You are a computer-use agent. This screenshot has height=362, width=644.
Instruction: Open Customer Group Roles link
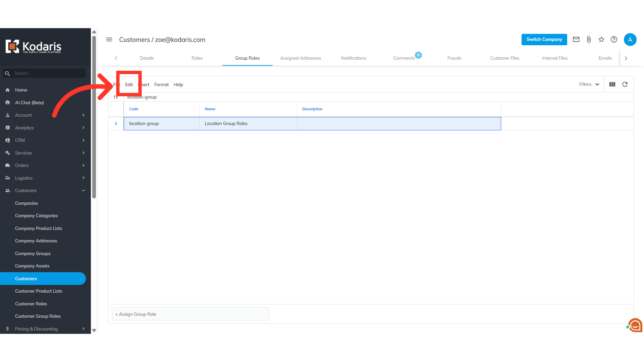point(38,316)
